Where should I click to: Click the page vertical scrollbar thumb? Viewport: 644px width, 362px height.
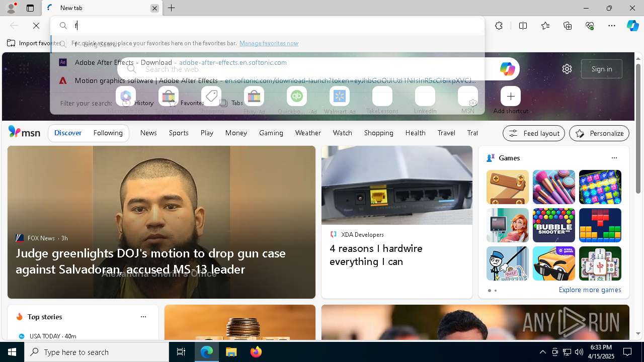638,128
